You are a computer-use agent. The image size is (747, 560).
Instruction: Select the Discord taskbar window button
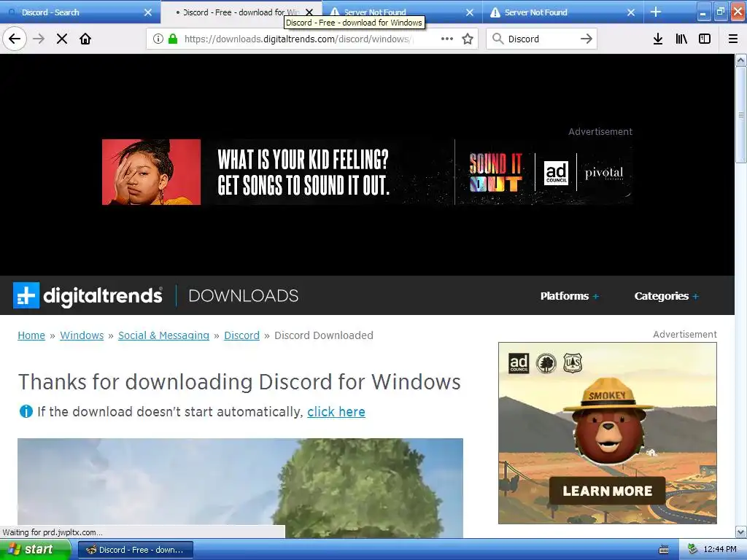click(x=135, y=550)
